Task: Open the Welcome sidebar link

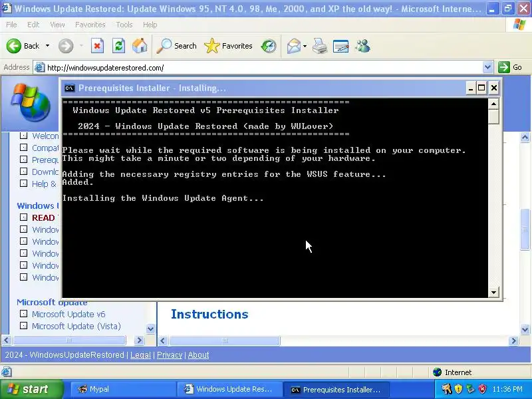Action: pos(45,136)
